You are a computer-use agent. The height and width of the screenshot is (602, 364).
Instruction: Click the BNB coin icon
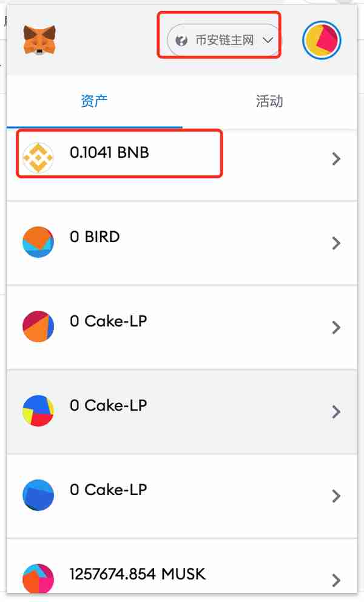click(x=38, y=157)
